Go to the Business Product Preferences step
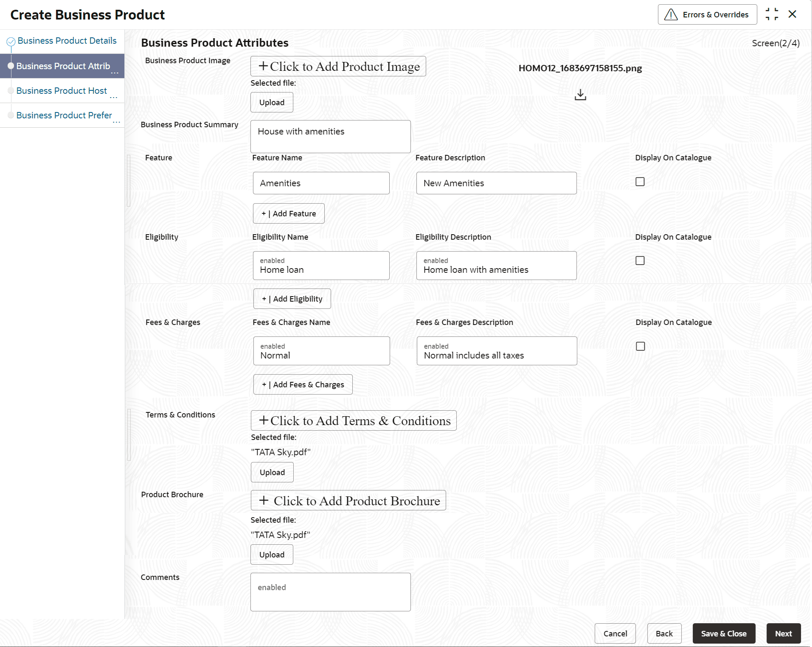 (x=64, y=115)
